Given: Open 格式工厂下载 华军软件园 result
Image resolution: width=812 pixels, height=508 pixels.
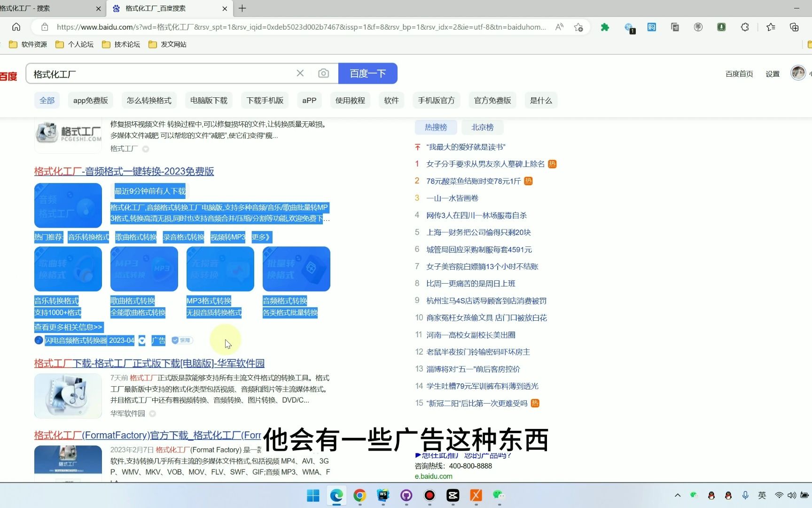Looking at the screenshot, I should (x=149, y=364).
